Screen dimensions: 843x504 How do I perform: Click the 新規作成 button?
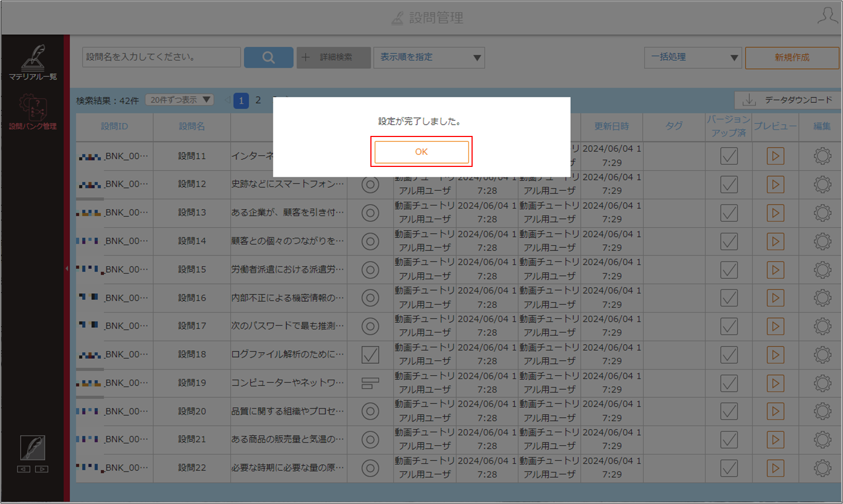coord(792,58)
